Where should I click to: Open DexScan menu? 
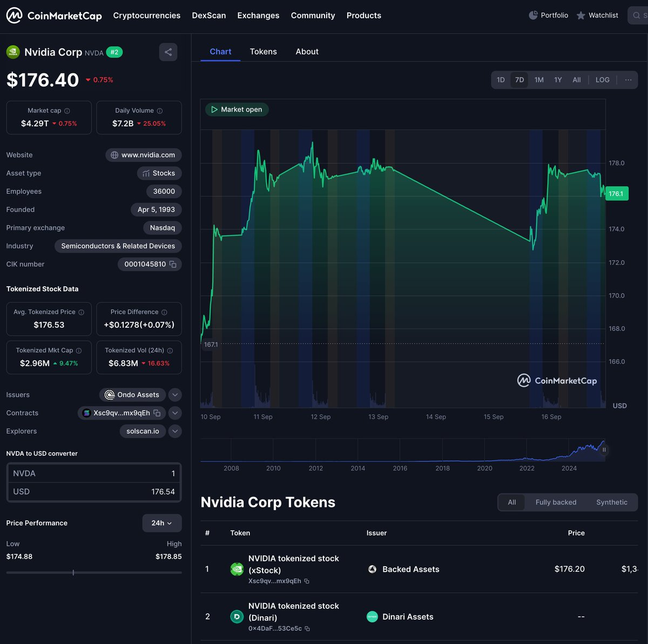[209, 15]
